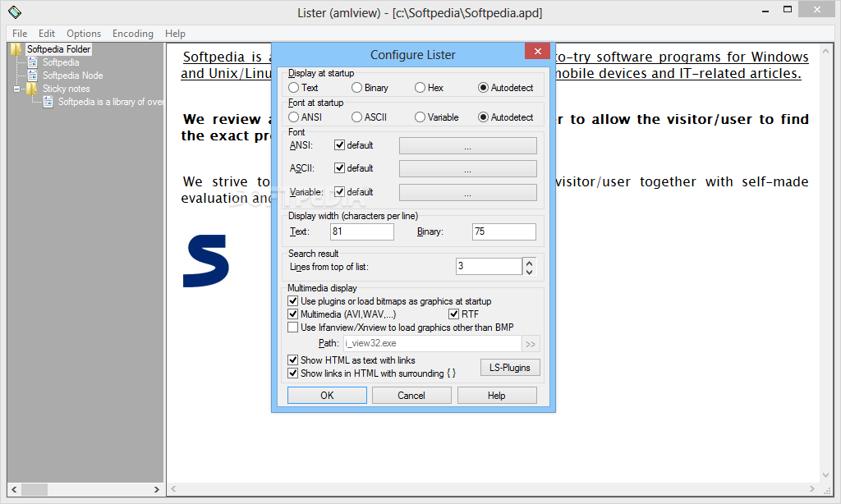Click the note icon beside 'Softpedia is a library'
The height and width of the screenshot is (504, 841).
click(48, 102)
